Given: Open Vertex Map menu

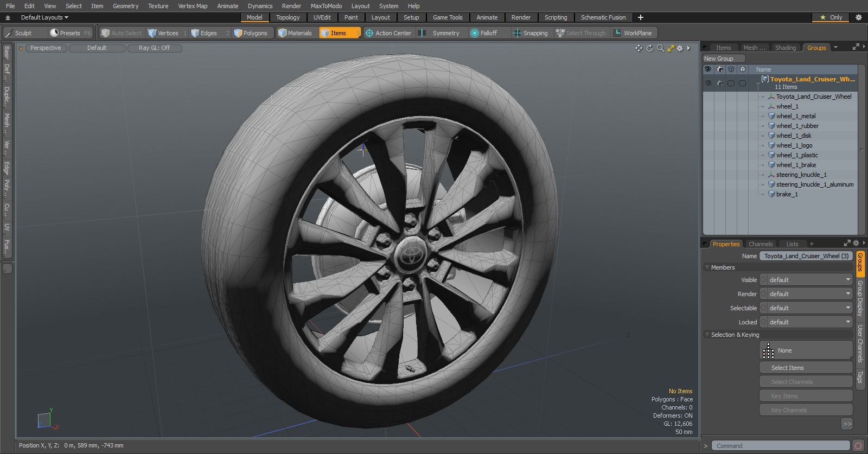Looking at the screenshot, I should (x=193, y=6).
